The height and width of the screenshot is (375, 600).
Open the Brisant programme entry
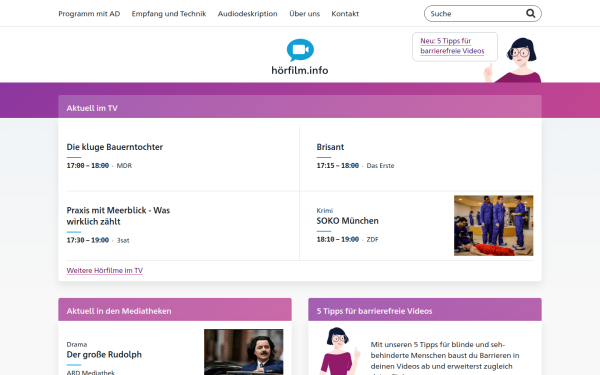click(330, 147)
